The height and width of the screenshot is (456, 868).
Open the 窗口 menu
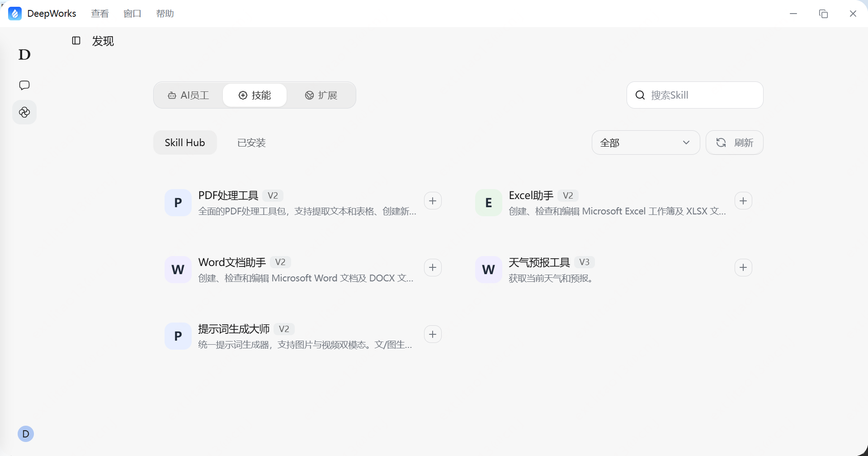(132, 14)
